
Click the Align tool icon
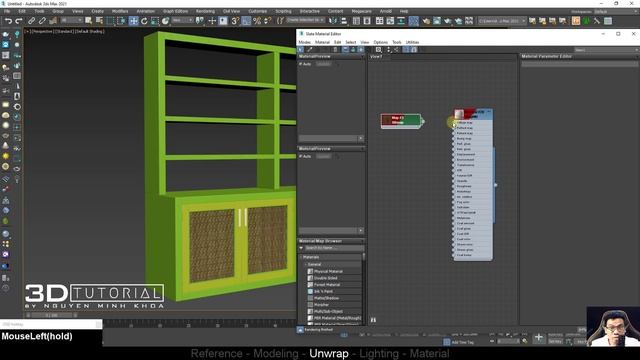pos(344,21)
